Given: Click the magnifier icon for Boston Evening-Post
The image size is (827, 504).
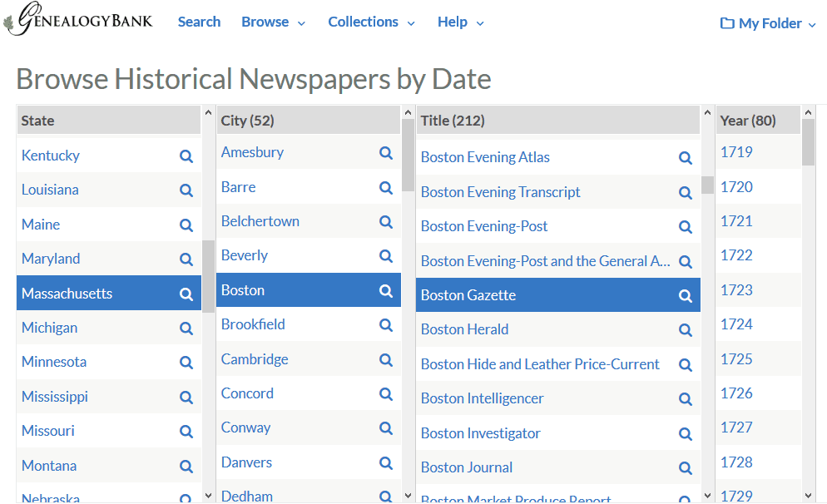Looking at the screenshot, I should coord(685,227).
